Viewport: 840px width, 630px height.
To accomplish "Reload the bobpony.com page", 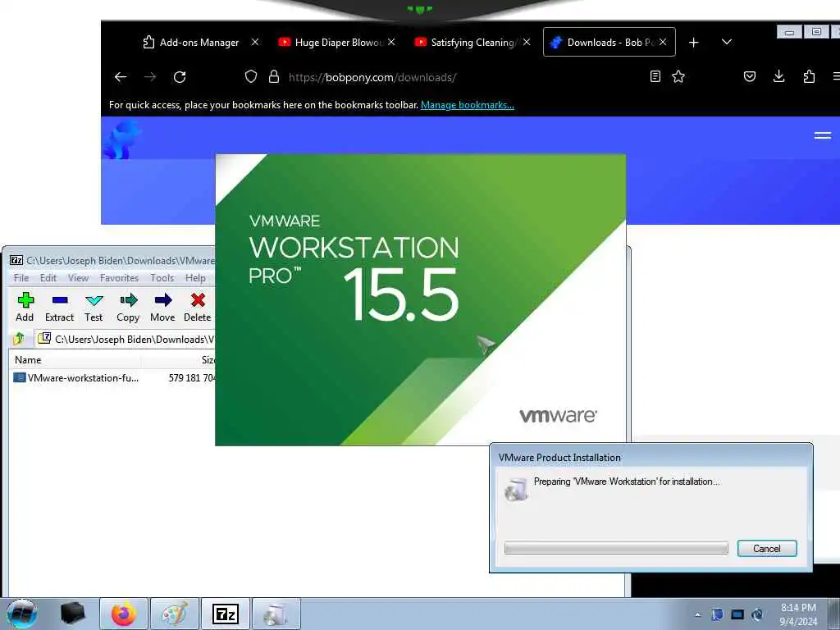I will point(180,77).
